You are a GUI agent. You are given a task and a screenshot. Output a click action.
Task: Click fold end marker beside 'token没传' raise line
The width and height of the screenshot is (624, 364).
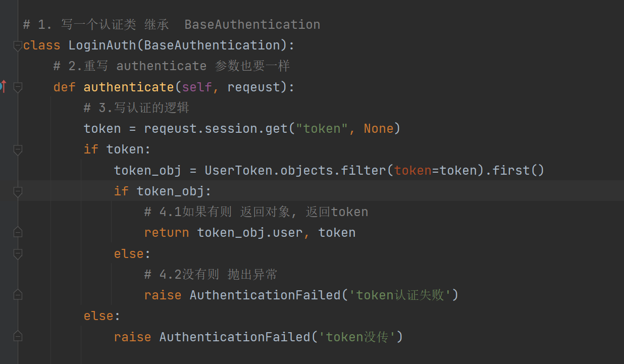[18, 336]
